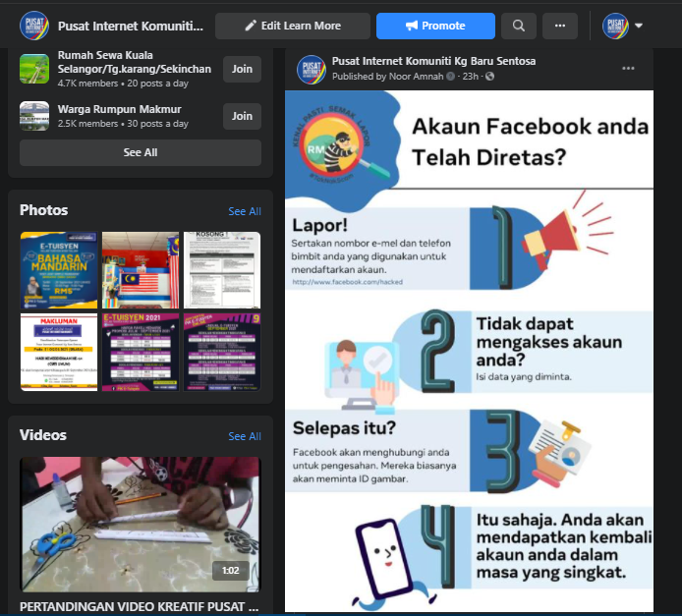Click the blue Promote button

pos(435,26)
